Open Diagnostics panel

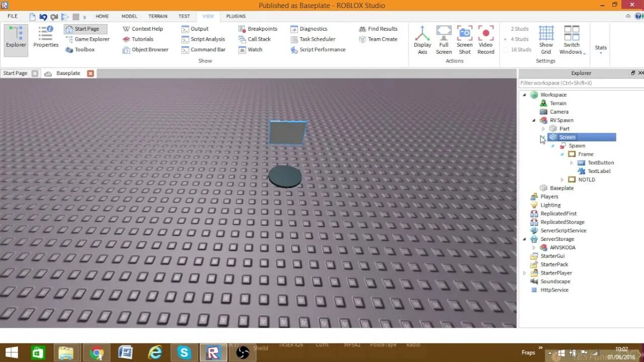tap(309, 29)
